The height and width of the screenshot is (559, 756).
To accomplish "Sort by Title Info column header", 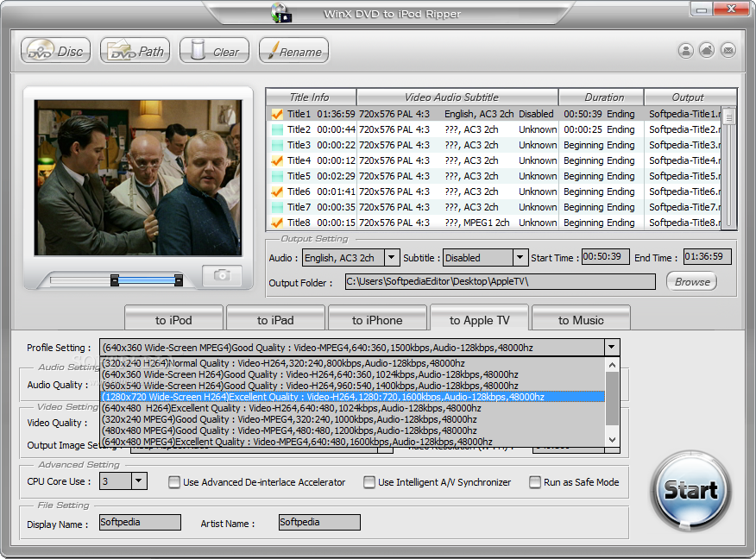I will point(311,97).
